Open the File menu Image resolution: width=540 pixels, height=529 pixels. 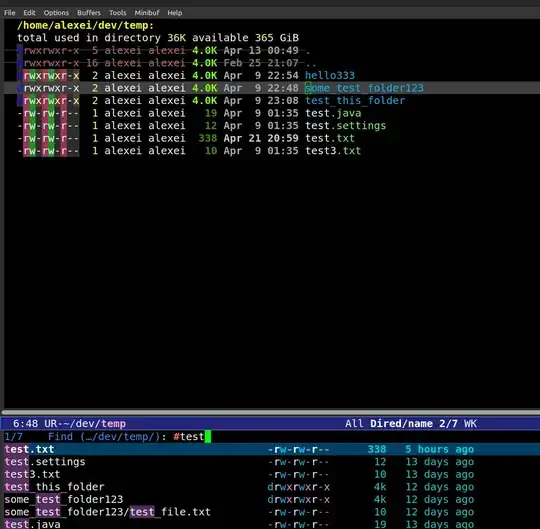[9, 13]
